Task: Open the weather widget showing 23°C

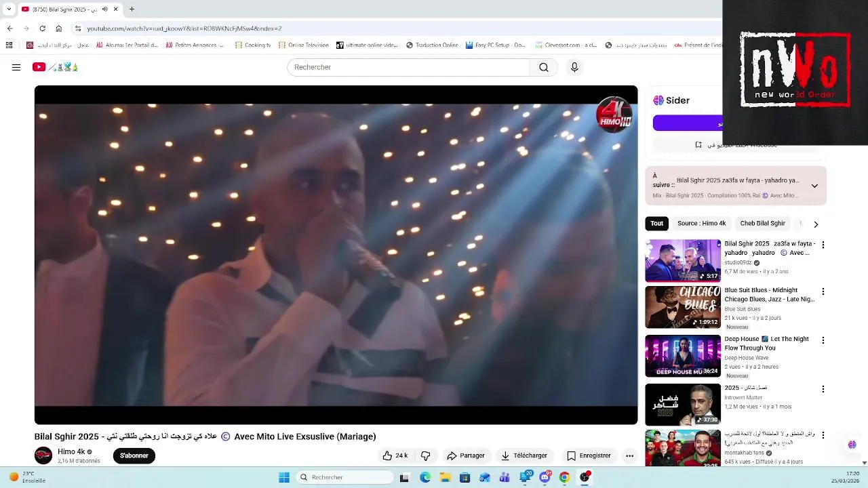Action: tap(28, 477)
